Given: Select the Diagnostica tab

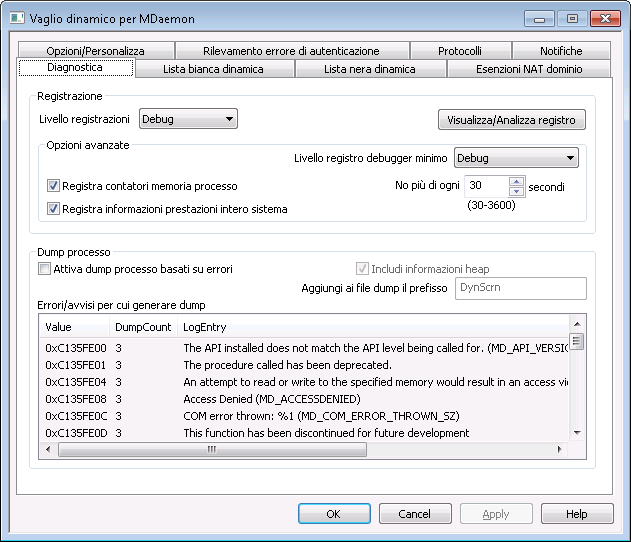Looking at the screenshot, I should [x=75, y=67].
